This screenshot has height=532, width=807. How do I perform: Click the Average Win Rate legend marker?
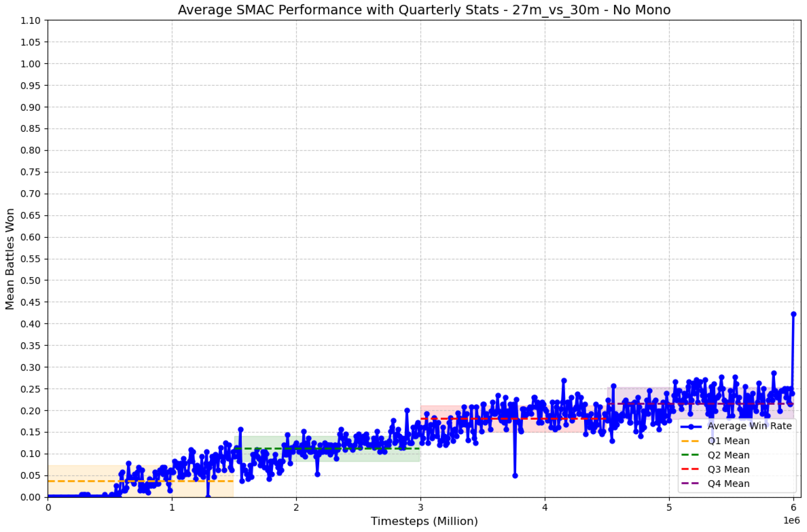tap(691, 426)
